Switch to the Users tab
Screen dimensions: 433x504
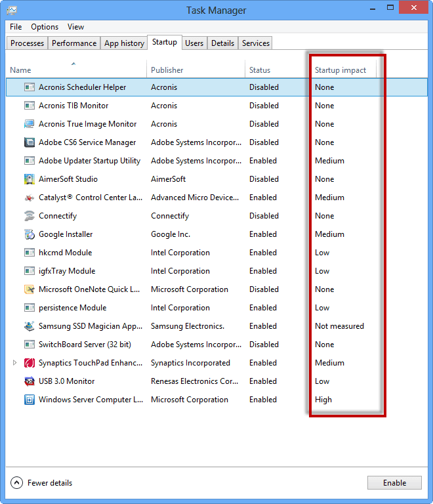tap(194, 43)
